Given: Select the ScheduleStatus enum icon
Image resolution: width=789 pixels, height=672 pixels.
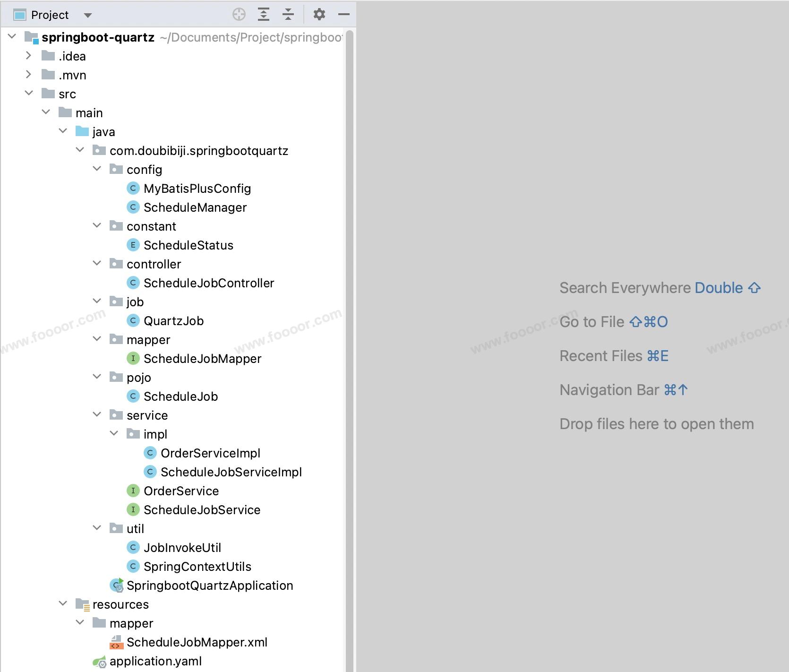Looking at the screenshot, I should pyautogui.click(x=133, y=245).
